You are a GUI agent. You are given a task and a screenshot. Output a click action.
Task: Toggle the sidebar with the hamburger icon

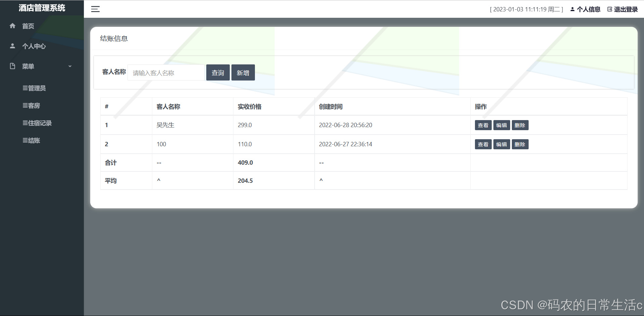(x=95, y=9)
